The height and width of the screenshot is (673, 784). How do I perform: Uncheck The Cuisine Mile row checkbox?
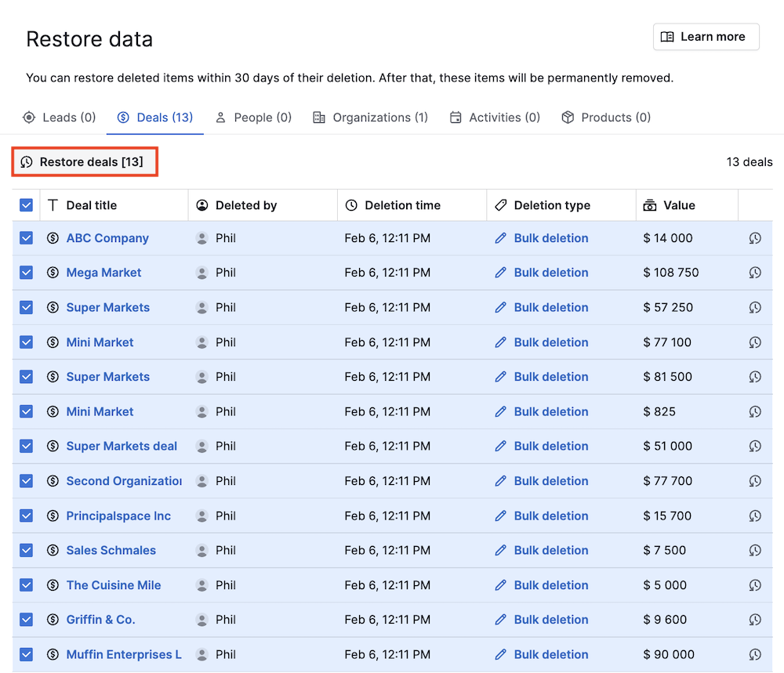[27, 585]
